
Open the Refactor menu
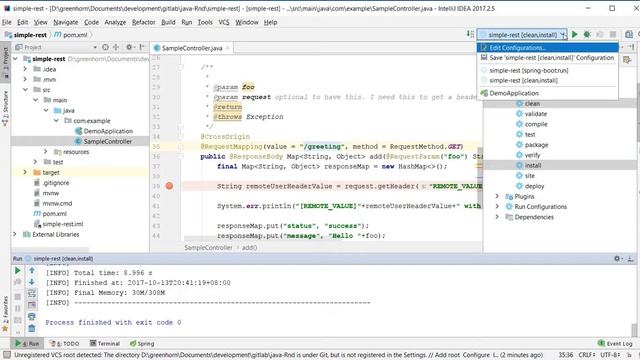pyautogui.click(x=144, y=22)
